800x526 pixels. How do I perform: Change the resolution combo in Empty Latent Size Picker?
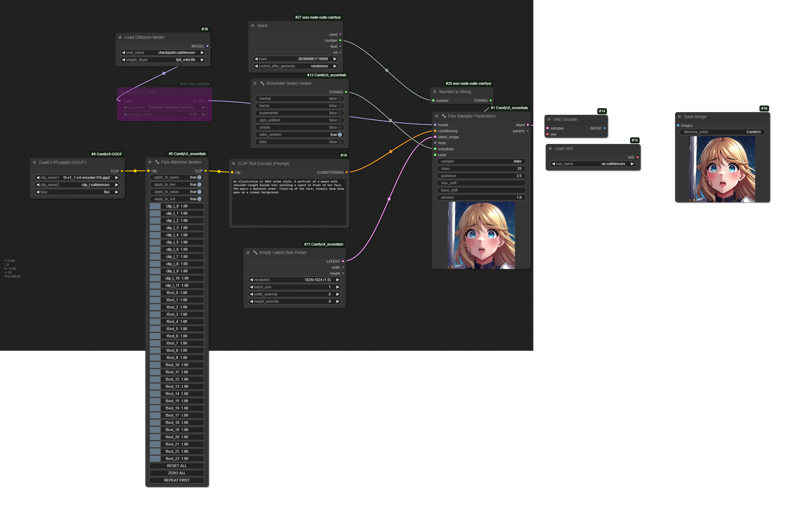tap(296, 279)
